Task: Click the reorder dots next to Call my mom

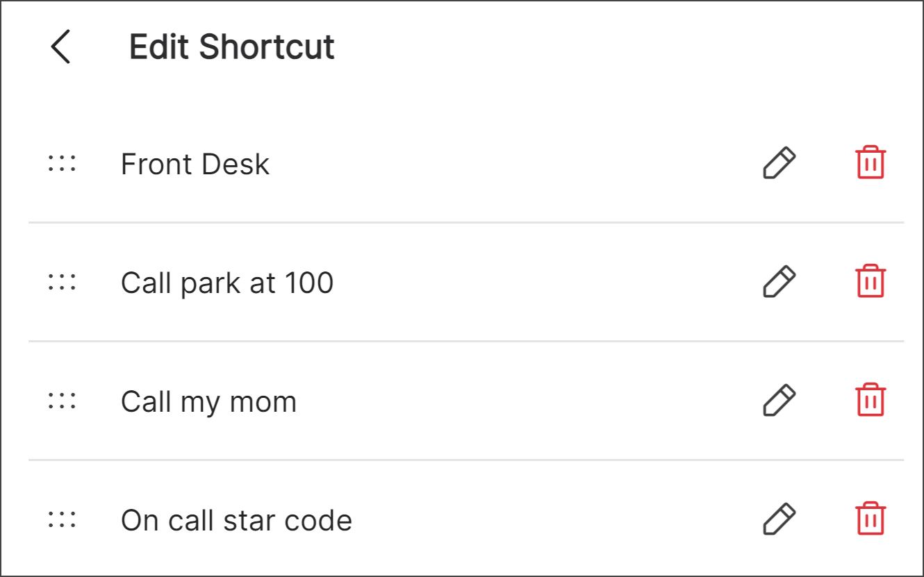Action: (62, 399)
